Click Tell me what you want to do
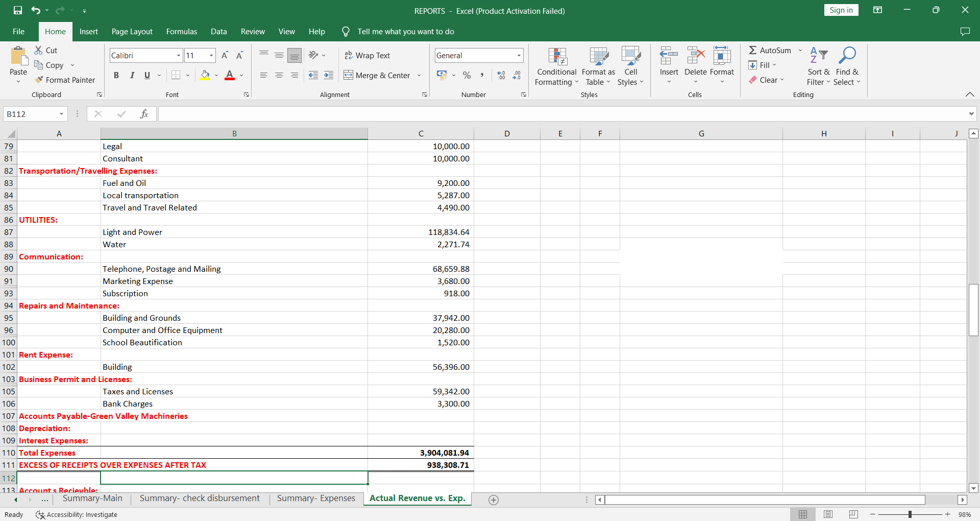This screenshot has width=980, height=521. click(406, 32)
